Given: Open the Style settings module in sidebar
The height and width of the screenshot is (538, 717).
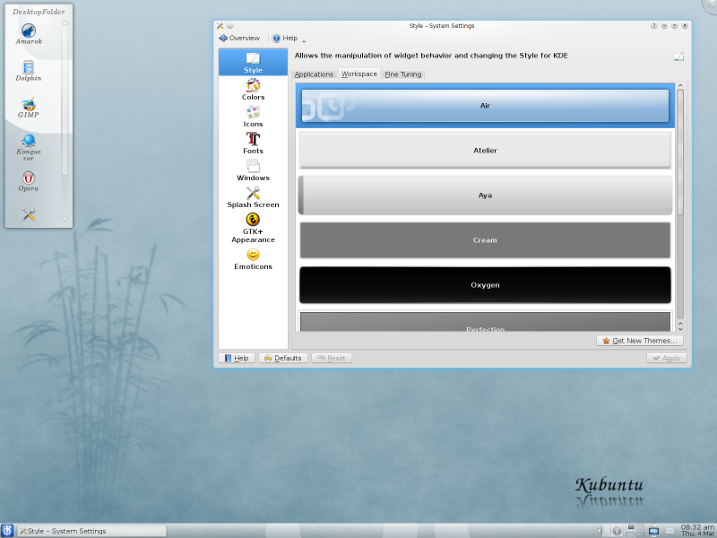Looking at the screenshot, I should coord(253,62).
